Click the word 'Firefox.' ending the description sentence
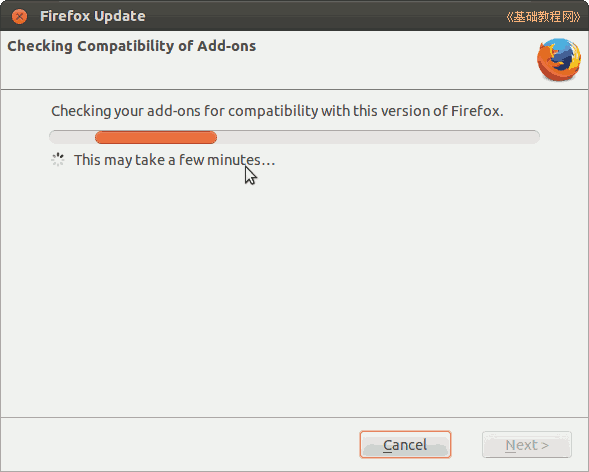 [x=477, y=111]
